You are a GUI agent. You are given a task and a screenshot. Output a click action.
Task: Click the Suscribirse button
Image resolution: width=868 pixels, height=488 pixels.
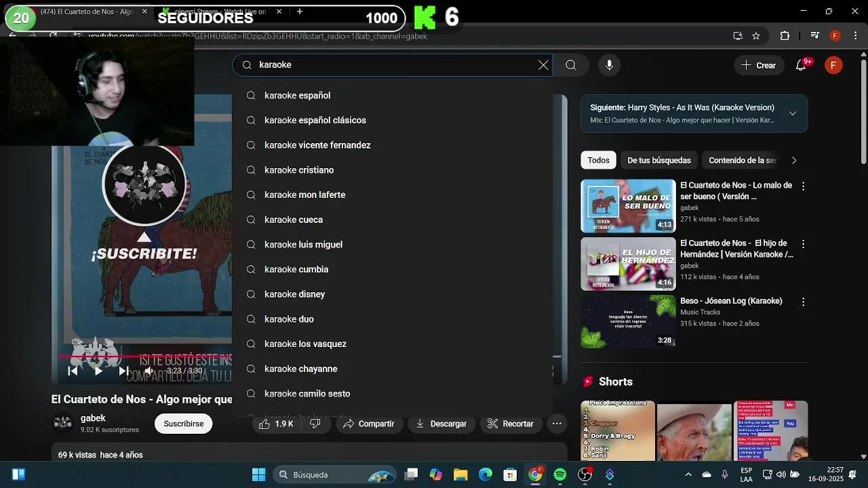tap(183, 424)
